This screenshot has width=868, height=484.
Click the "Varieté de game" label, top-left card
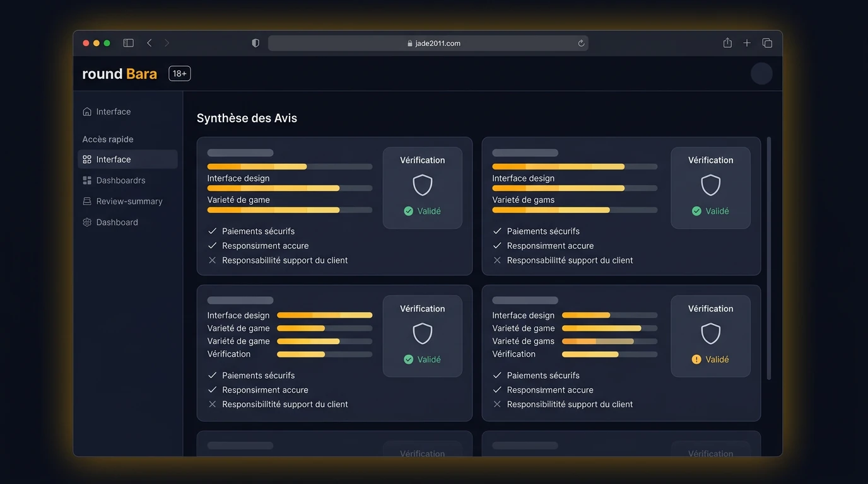[x=238, y=200]
